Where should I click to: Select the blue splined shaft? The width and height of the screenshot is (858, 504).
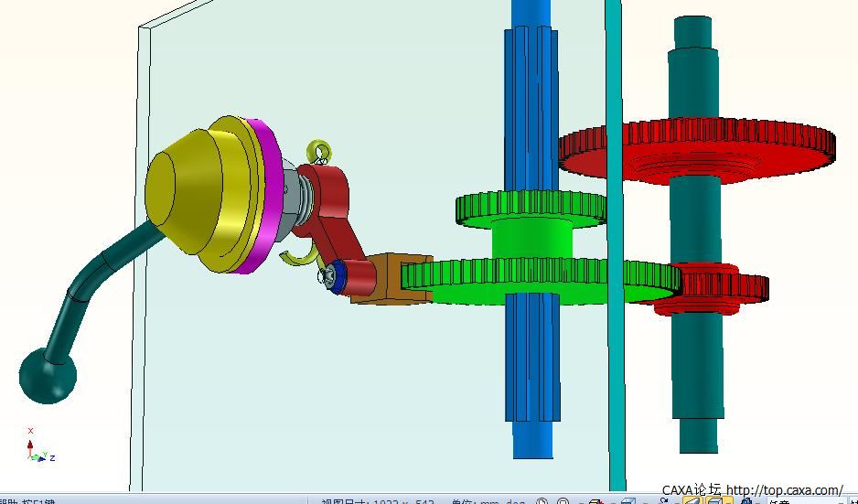pyautogui.click(x=531, y=384)
